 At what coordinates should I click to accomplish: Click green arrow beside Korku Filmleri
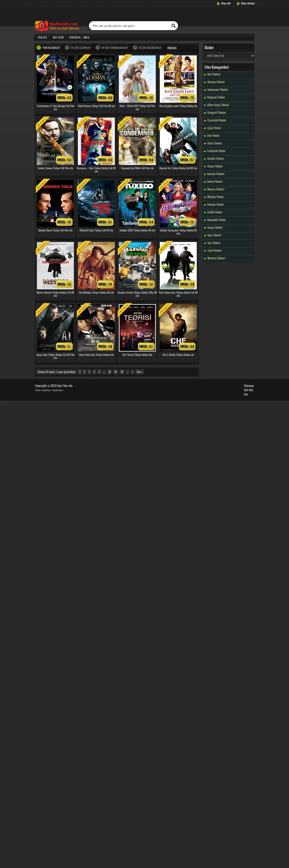[205, 182]
